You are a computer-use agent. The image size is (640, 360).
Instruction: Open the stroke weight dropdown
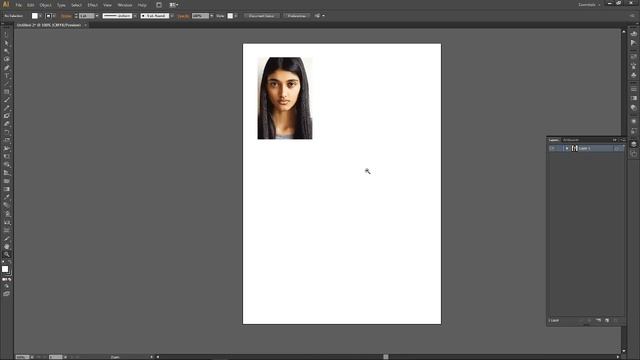point(97,16)
